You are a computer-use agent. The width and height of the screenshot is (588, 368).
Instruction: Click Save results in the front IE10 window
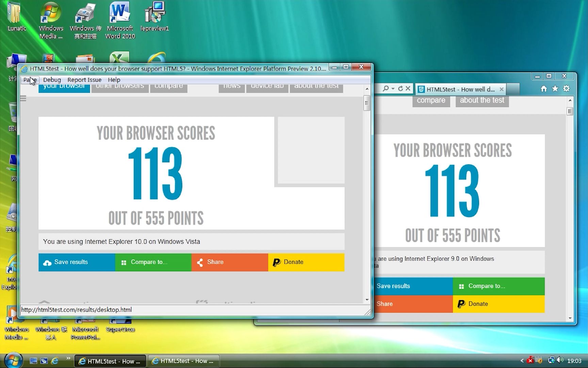tap(77, 262)
